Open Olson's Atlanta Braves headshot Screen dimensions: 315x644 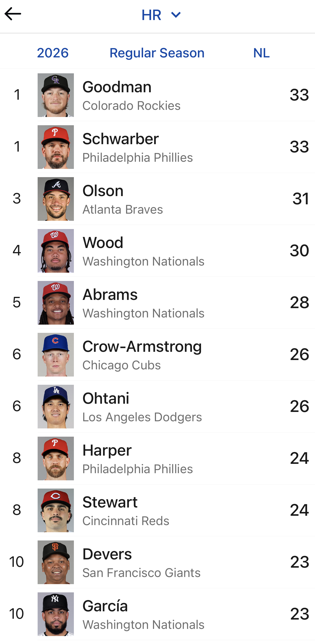(x=56, y=199)
